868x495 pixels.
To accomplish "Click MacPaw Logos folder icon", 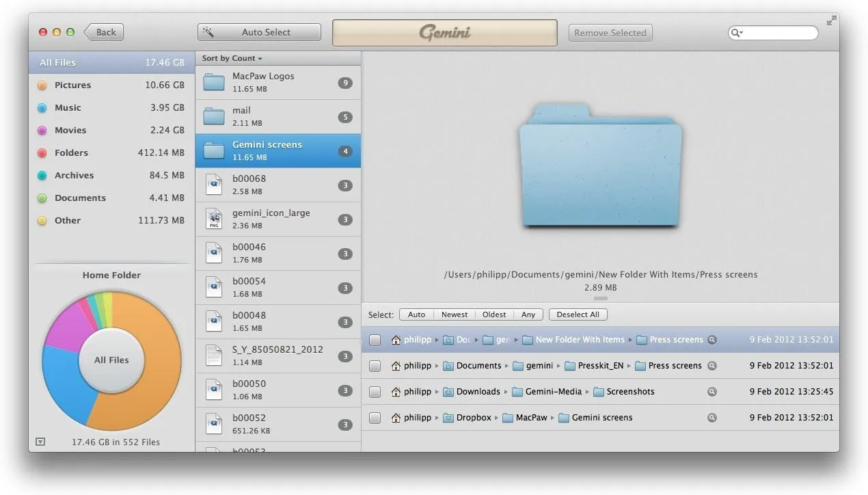I will 214,83.
